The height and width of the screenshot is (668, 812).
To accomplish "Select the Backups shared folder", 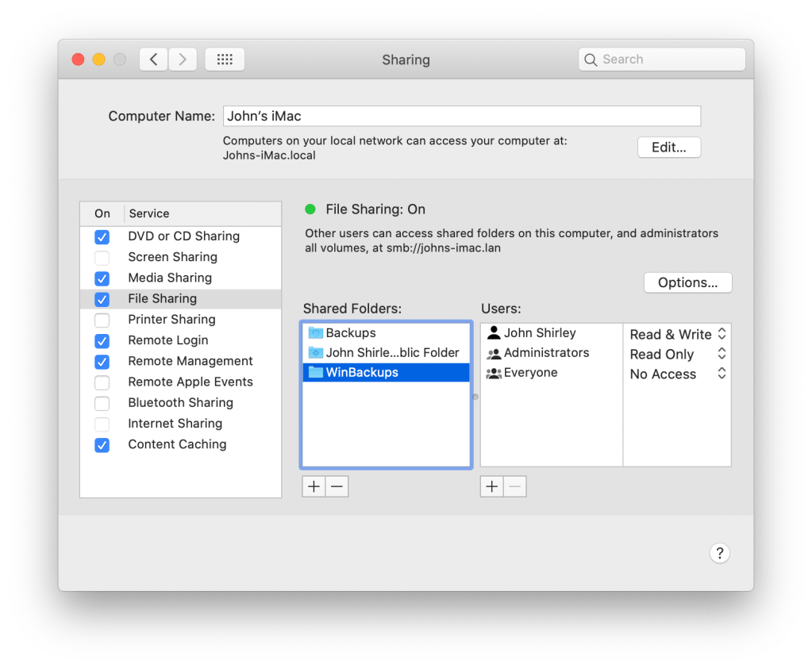I will (x=351, y=333).
